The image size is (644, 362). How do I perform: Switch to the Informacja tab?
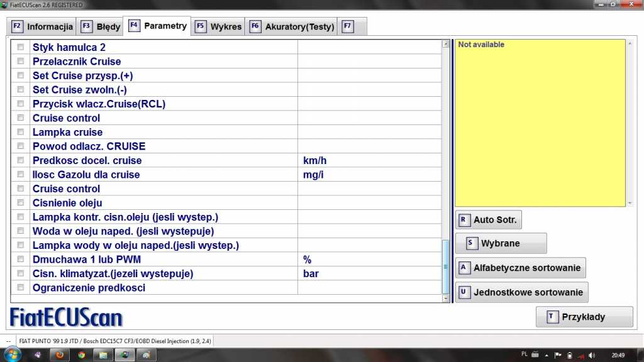tap(43, 27)
